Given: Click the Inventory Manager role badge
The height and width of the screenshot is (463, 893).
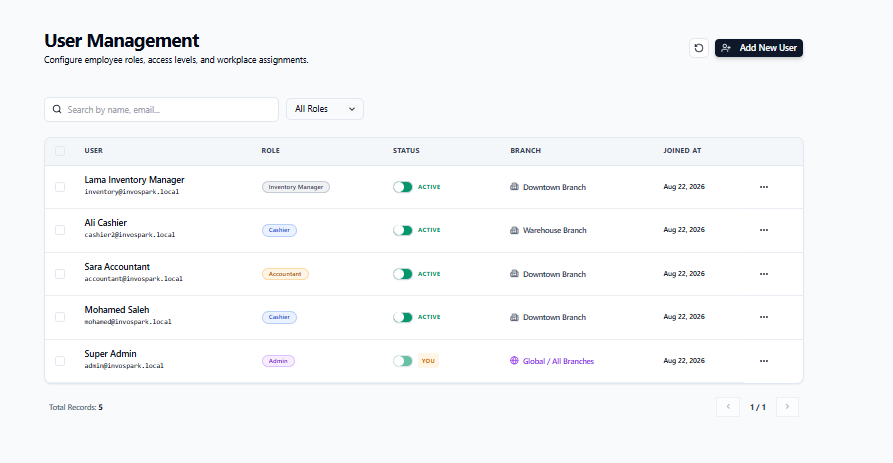Looking at the screenshot, I should tap(296, 187).
